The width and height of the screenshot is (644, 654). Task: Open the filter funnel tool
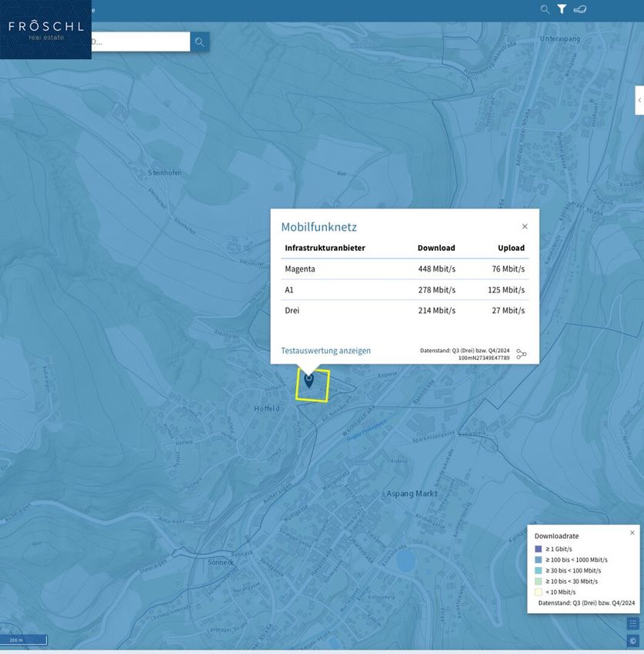coord(562,9)
